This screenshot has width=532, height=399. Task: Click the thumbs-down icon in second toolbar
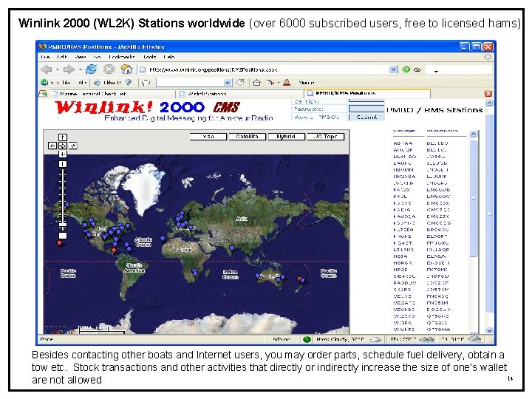click(x=129, y=83)
